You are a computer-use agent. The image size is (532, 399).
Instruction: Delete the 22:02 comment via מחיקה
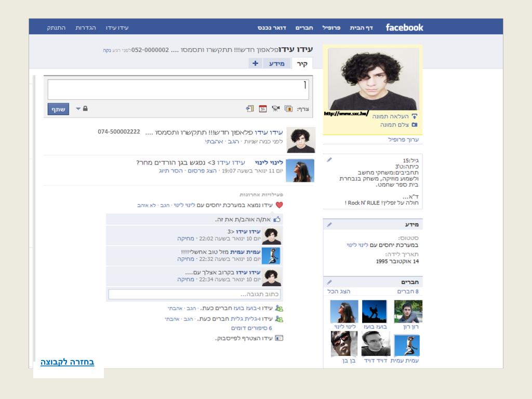pyautogui.click(x=185, y=238)
